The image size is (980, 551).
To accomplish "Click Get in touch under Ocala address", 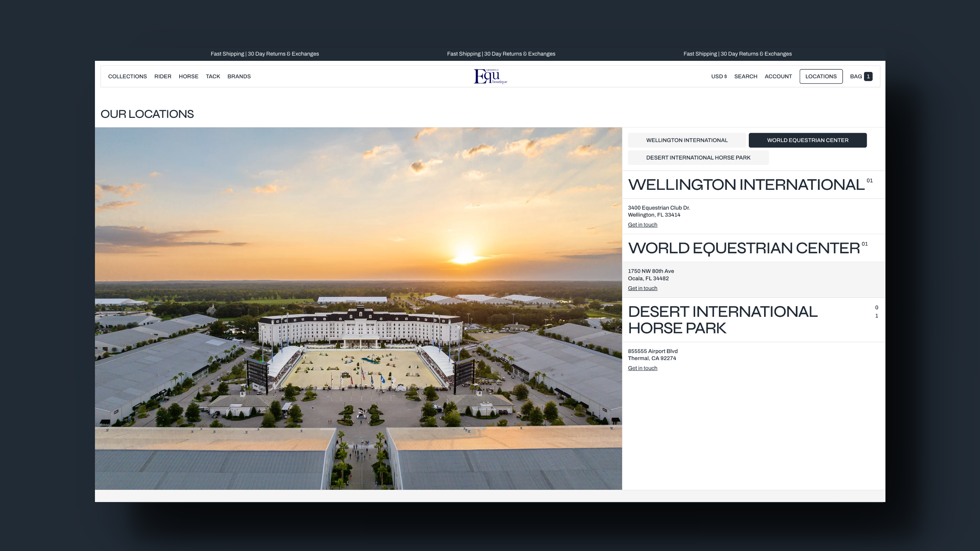I will click(642, 289).
